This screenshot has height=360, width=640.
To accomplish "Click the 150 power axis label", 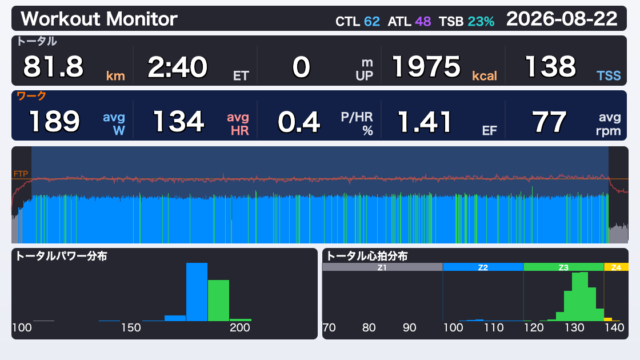I will (131, 327).
